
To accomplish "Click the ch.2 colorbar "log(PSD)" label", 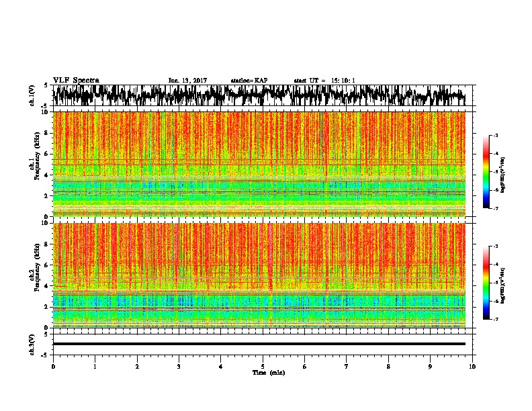I will pos(502,286).
